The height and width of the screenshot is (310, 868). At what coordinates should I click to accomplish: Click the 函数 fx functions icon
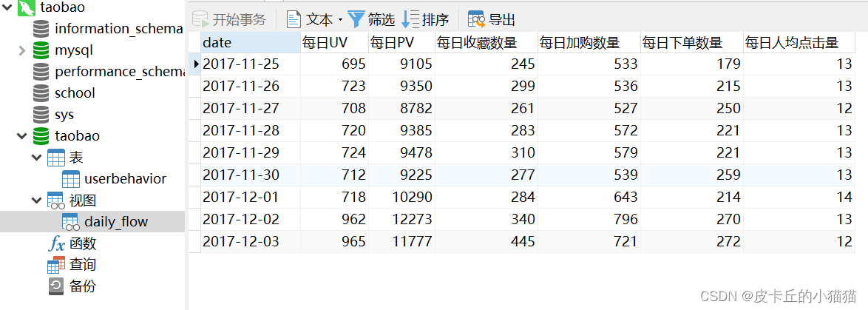[x=56, y=243]
